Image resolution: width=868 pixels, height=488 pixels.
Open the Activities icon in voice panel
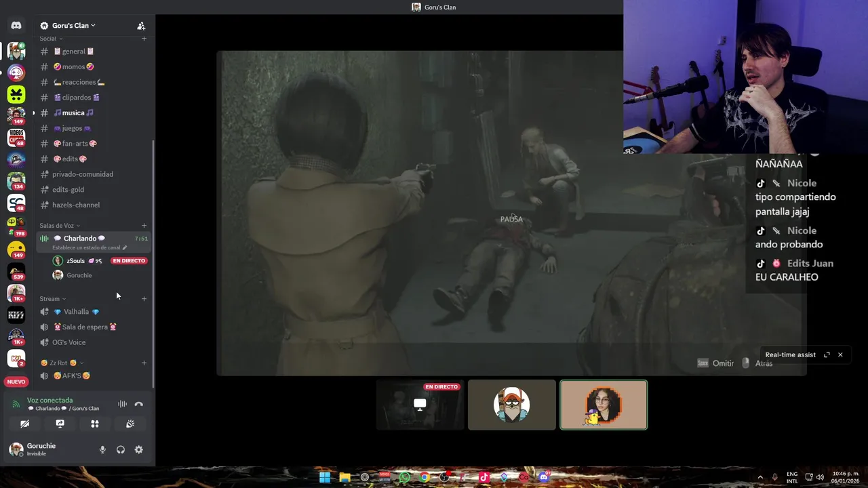click(x=95, y=424)
